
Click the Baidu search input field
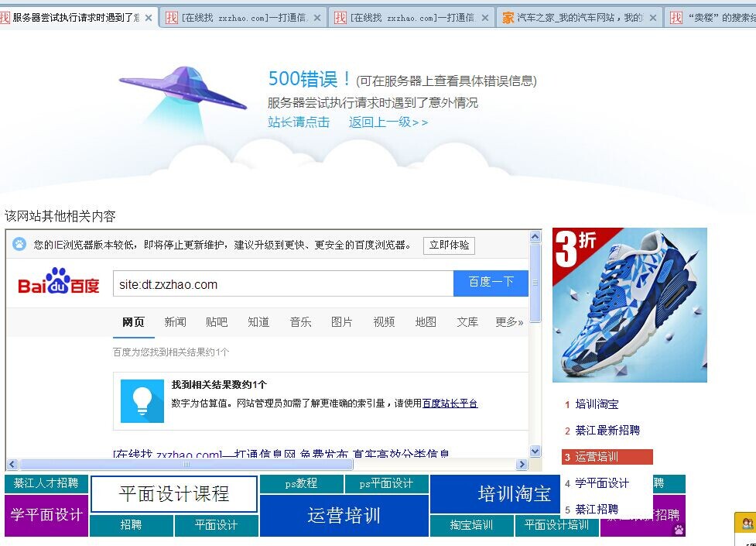282,284
